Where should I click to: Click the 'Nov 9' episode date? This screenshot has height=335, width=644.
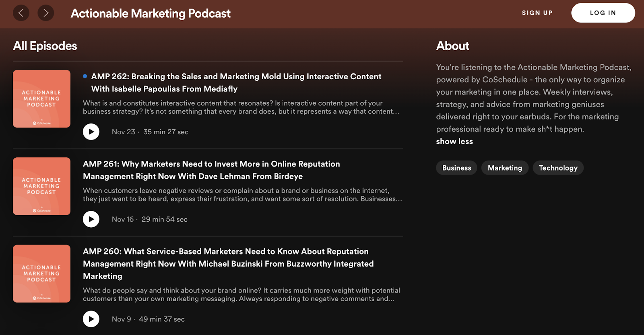pyautogui.click(x=122, y=319)
